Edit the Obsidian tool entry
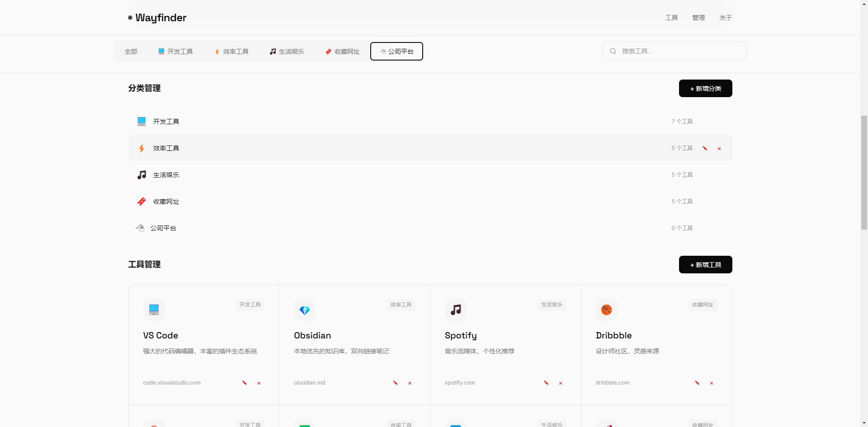This screenshot has width=868, height=427. 396,383
